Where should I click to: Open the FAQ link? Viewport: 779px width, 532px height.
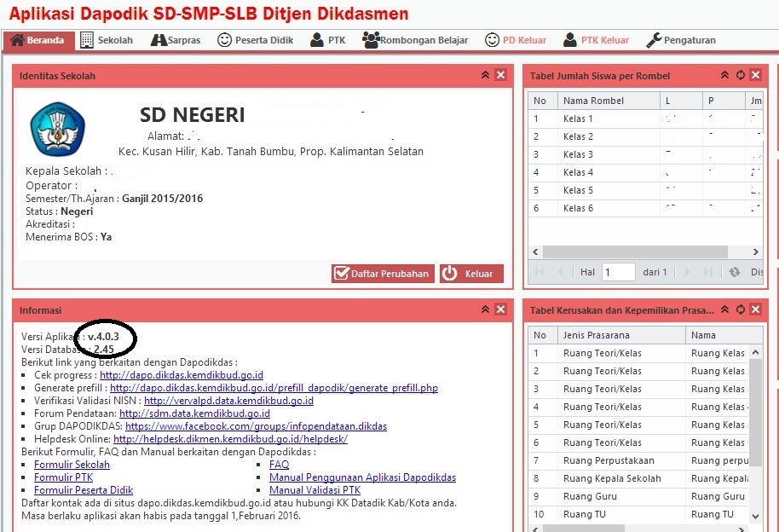tap(280, 465)
